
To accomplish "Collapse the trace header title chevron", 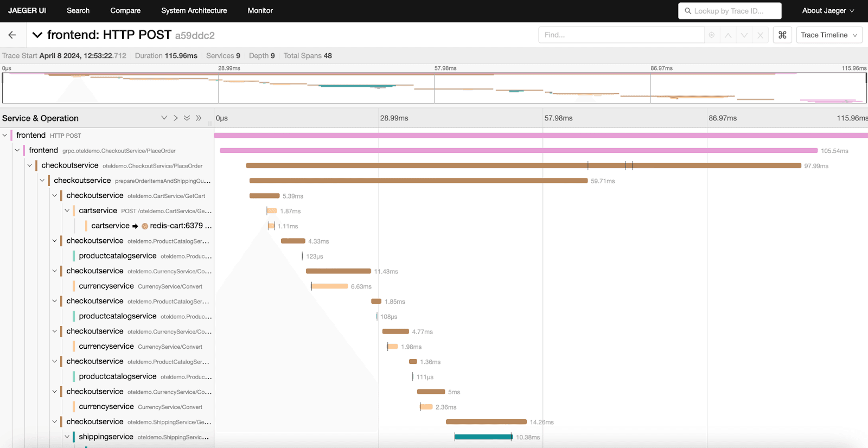I will (x=37, y=35).
